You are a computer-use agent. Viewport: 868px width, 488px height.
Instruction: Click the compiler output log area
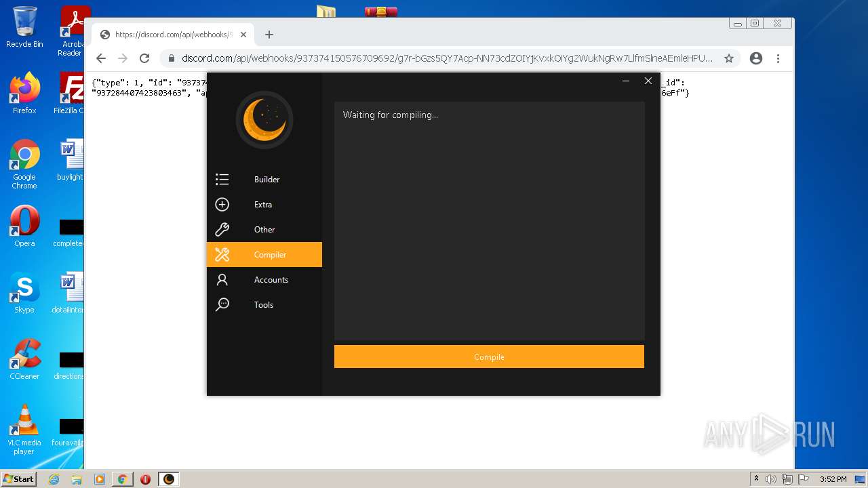(x=489, y=221)
